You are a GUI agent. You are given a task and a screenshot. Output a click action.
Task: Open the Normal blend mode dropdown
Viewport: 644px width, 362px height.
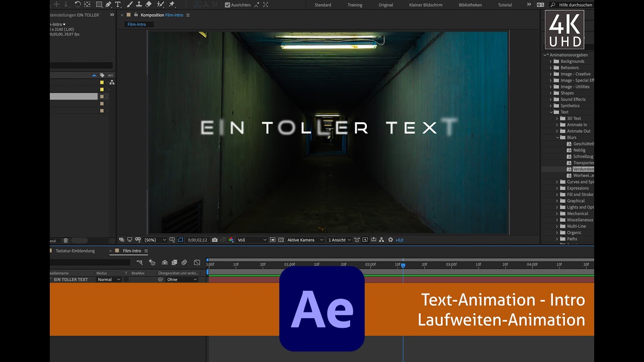pyautogui.click(x=109, y=280)
